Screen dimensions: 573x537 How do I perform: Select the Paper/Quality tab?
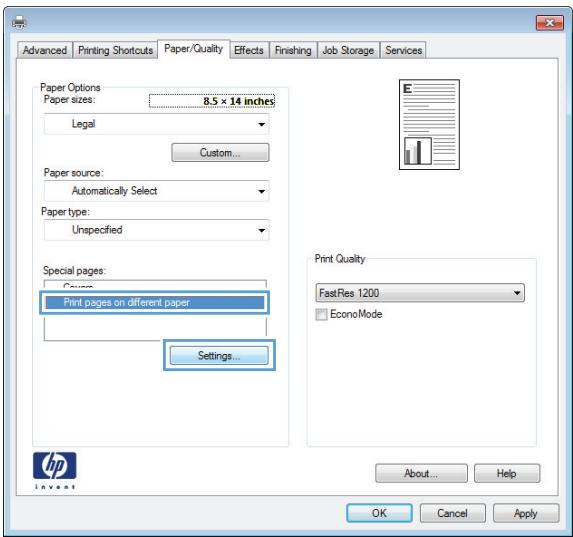click(x=194, y=49)
